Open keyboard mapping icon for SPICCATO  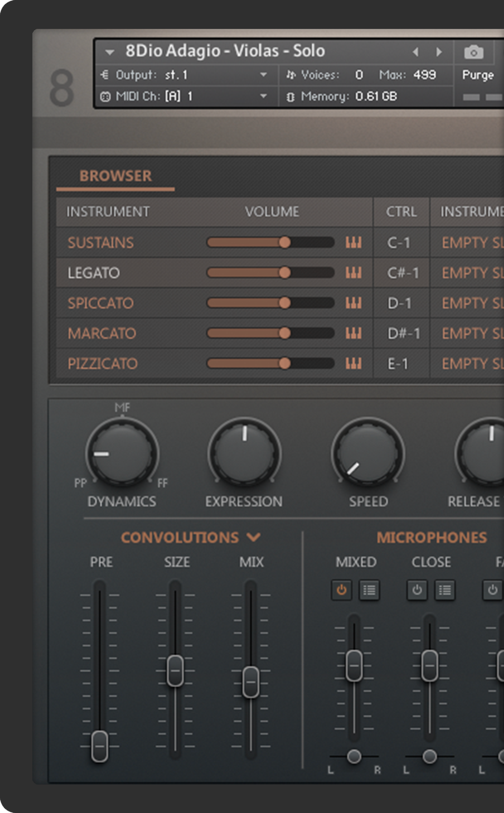pos(353,303)
